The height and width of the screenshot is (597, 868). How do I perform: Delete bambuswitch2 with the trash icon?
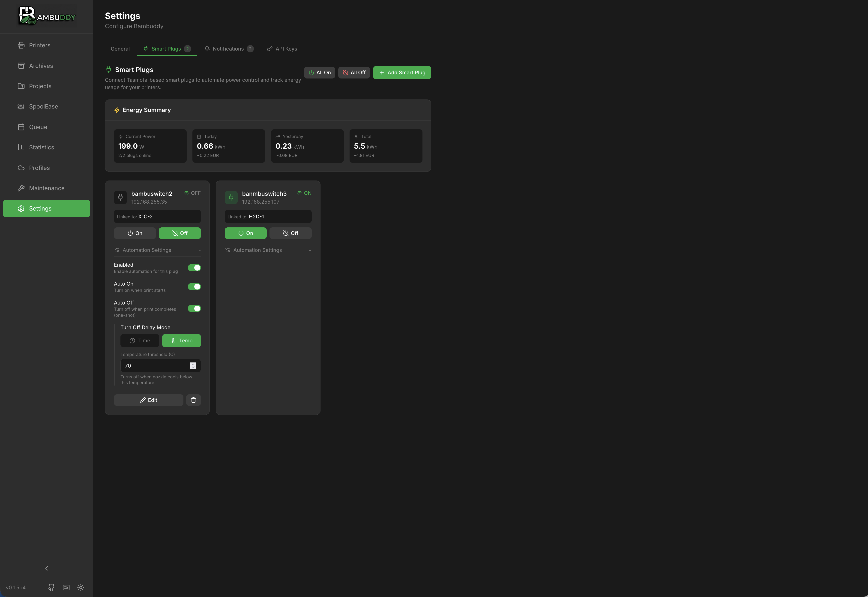[193, 400]
